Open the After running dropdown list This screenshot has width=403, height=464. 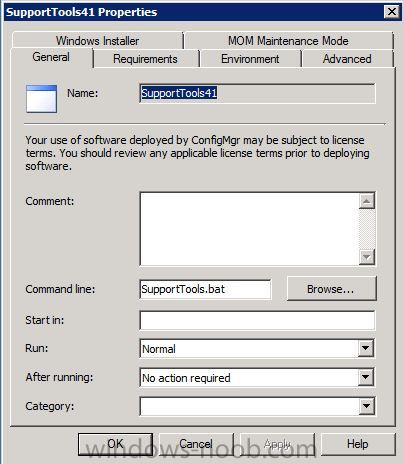[366, 377]
